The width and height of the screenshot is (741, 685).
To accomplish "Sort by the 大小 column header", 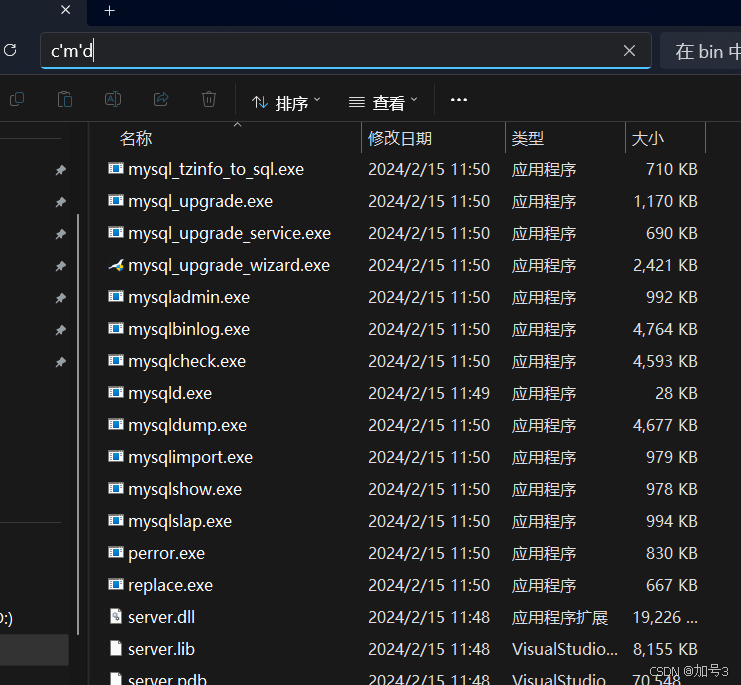I will coord(647,138).
